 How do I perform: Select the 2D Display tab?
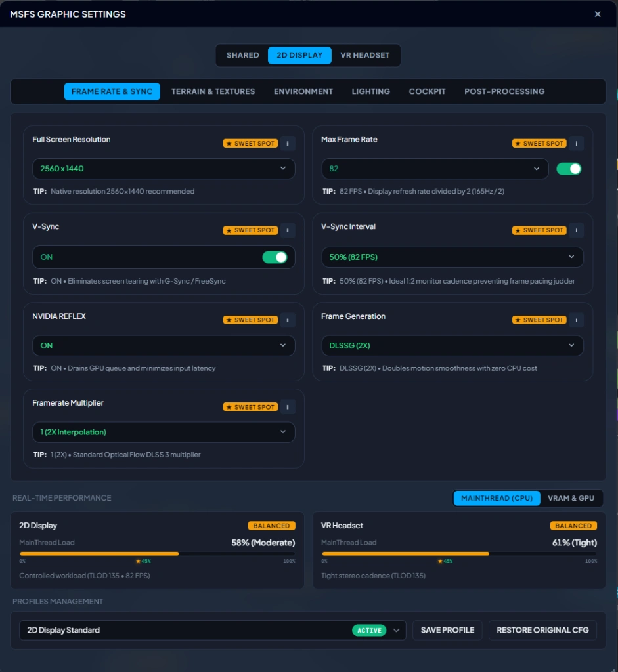pyautogui.click(x=299, y=55)
